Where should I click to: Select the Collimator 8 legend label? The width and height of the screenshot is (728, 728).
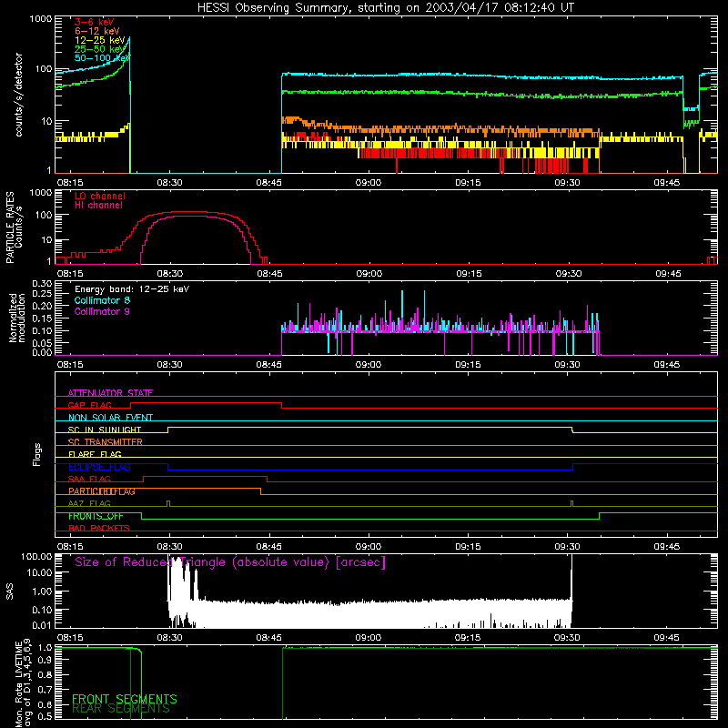(x=102, y=300)
